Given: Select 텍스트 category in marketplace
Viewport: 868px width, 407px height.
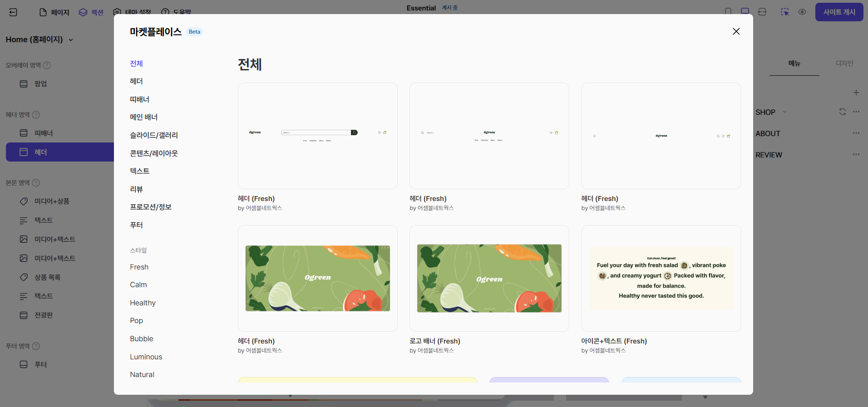Looking at the screenshot, I should click(139, 171).
